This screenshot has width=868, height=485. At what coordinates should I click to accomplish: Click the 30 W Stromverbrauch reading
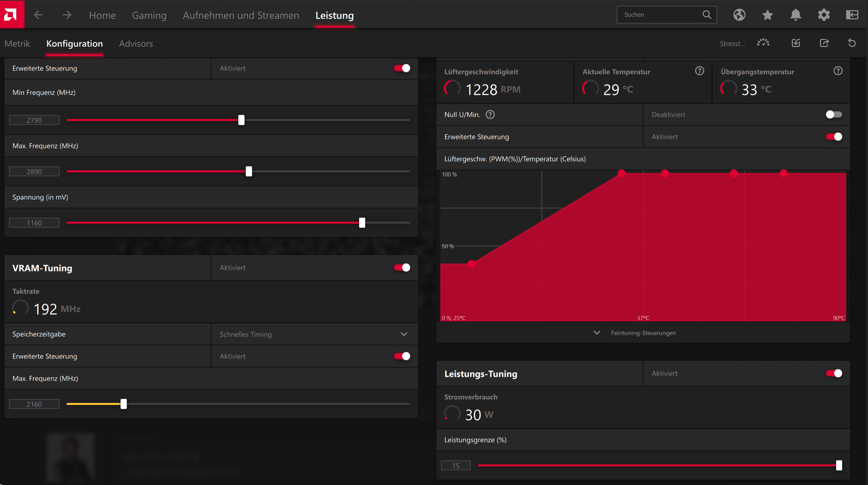click(x=479, y=415)
